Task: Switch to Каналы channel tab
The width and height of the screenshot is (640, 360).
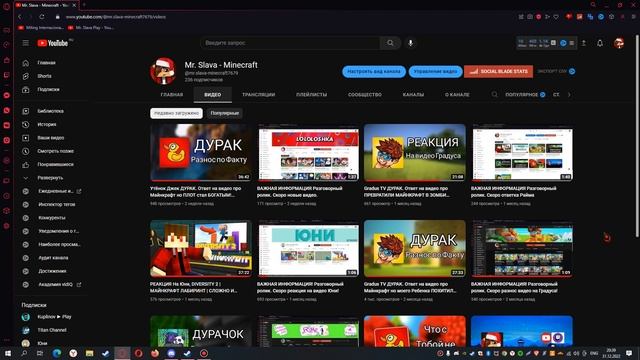Action: pyautogui.click(x=413, y=95)
